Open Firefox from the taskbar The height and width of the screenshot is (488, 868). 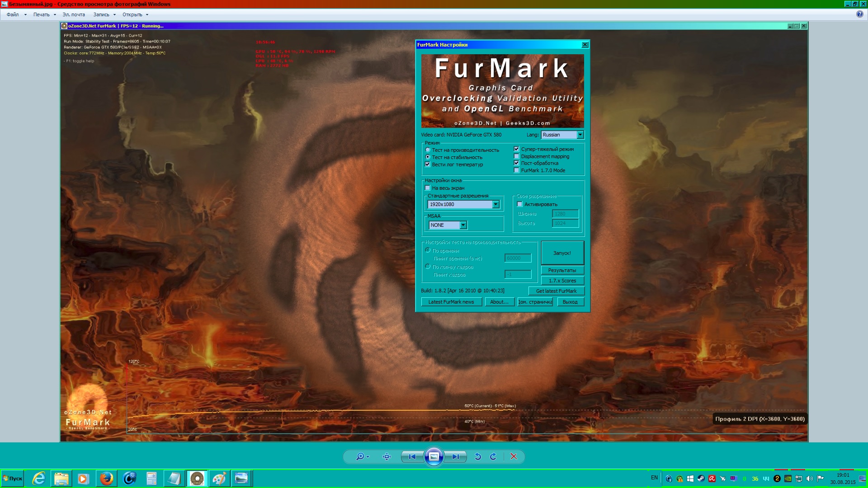[107, 479]
